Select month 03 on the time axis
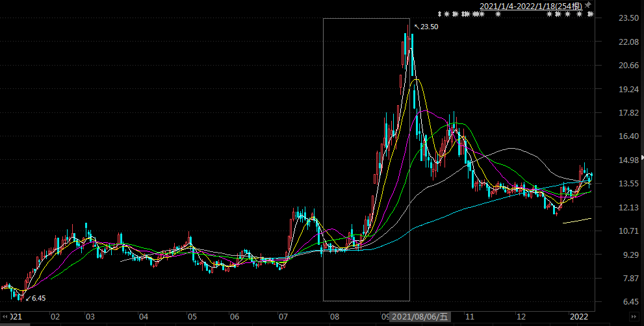 point(90,317)
